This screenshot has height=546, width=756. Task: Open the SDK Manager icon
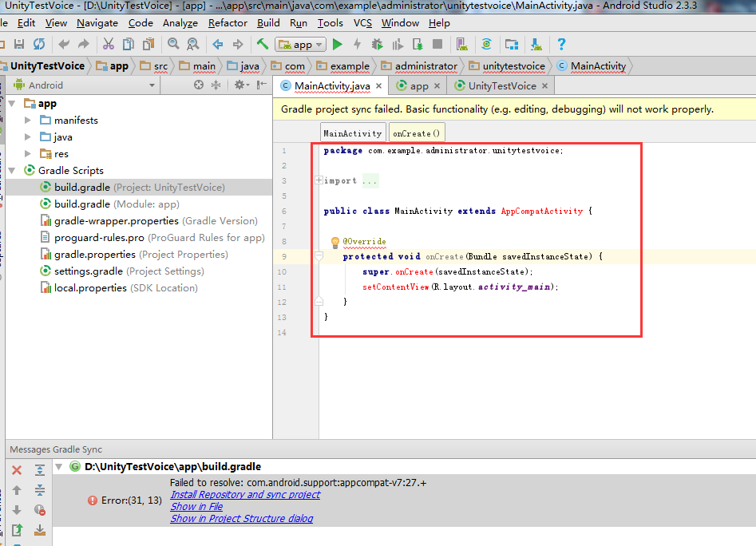[x=536, y=45]
